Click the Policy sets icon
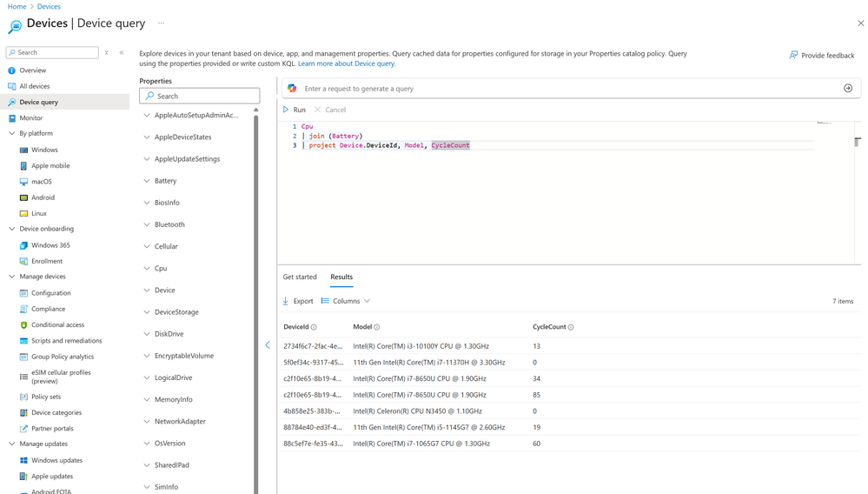868x494 pixels. (23, 397)
